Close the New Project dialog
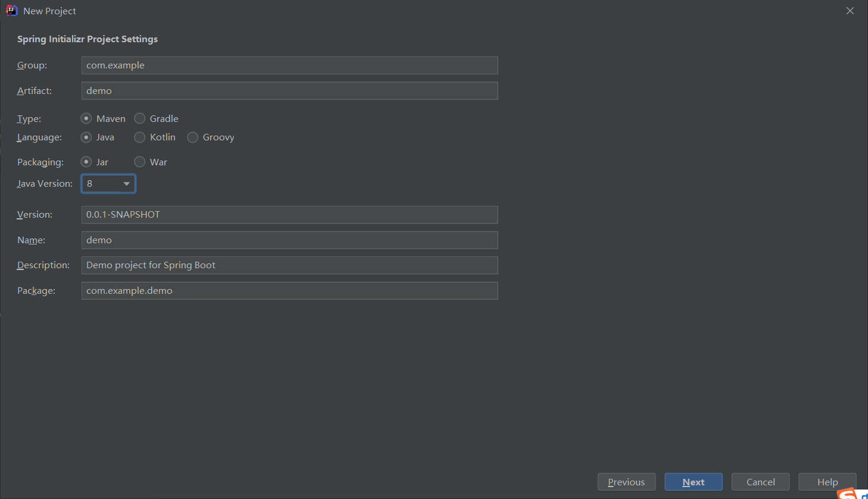Viewport: 868px width, 499px height. click(850, 11)
